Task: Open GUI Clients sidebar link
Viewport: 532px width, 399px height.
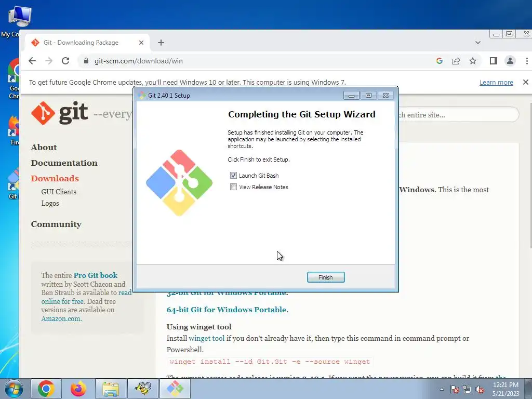Action: tap(59, 192)
